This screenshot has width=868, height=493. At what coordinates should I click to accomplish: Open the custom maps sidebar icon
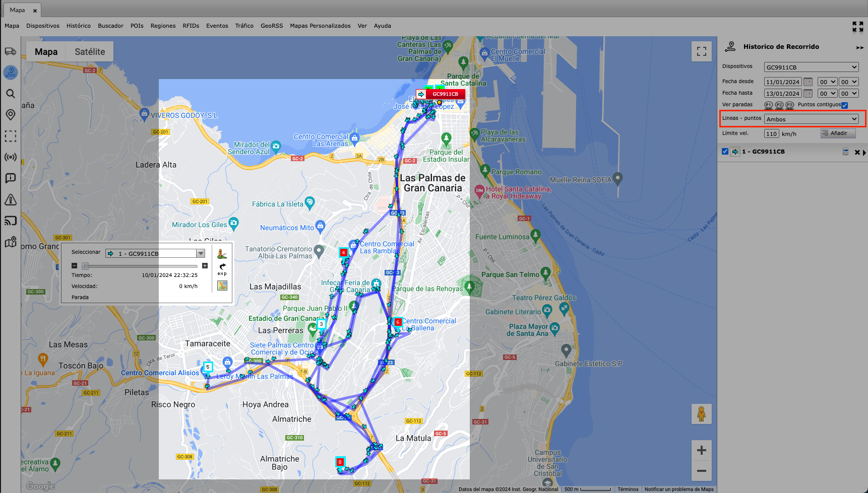[11, 242]
